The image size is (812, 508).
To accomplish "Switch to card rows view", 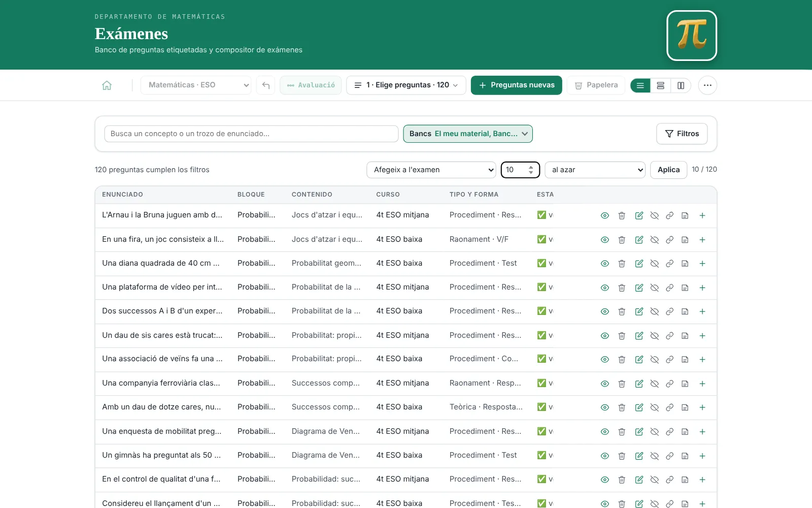I will [661, 85].
